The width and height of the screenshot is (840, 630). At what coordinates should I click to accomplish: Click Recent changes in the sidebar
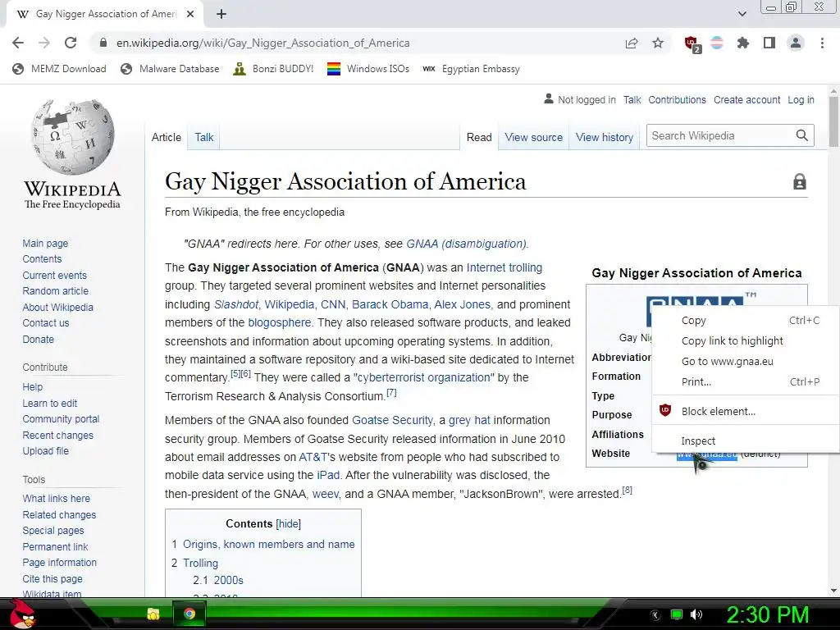pyautogui.click(x=58, y=435)
